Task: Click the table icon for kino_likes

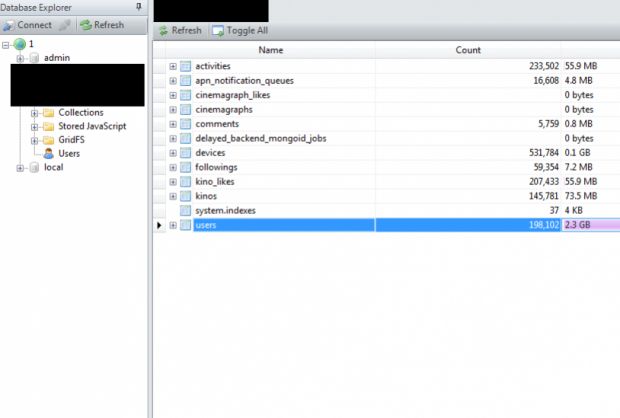Action: [185, 182]
